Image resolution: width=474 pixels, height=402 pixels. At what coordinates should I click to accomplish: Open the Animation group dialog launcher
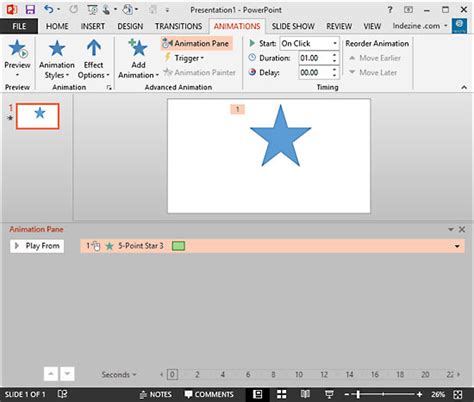[109, 88]
